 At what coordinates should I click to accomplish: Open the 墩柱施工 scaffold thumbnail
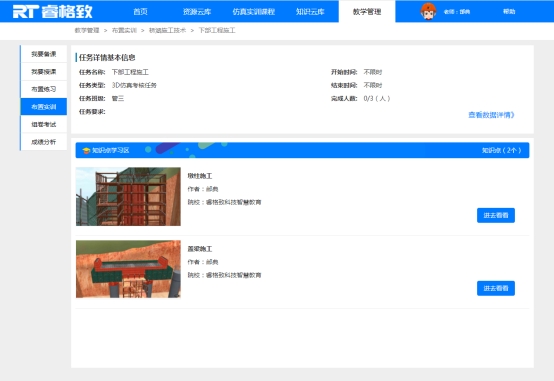click(128, 197)
